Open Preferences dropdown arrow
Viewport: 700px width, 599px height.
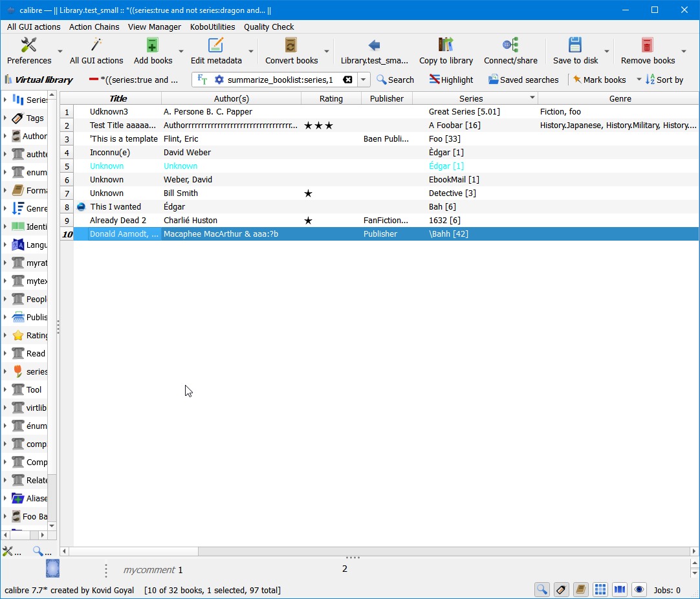coord(60,51)
